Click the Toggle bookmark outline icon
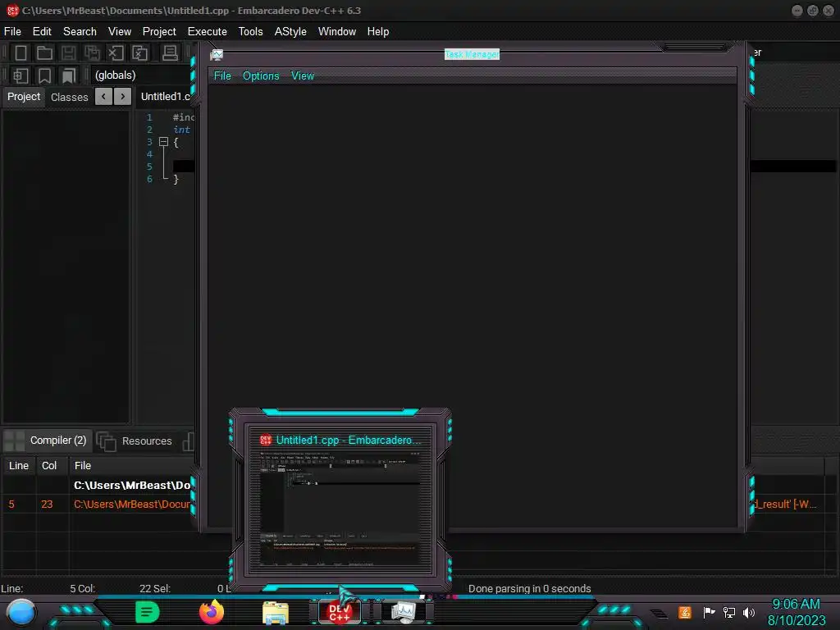 (x=44, y=75)
